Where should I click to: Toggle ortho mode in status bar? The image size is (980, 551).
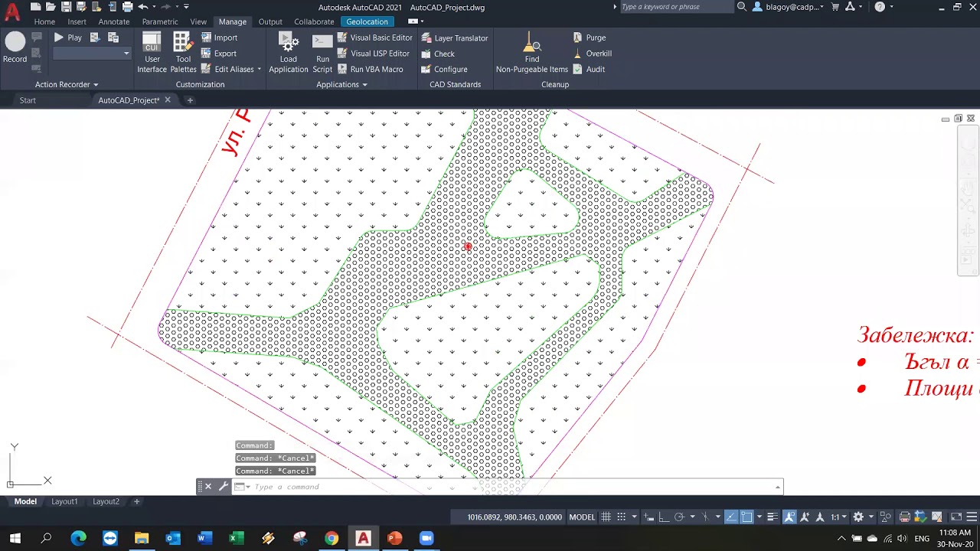[664, 517]
